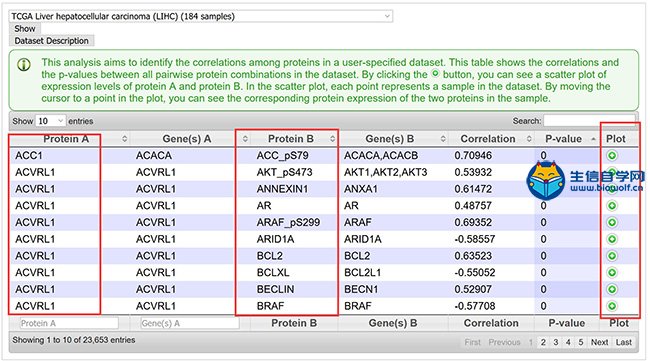Go to page 2 of results
This screenshot has height=361, width=650.
pos(543,342)
